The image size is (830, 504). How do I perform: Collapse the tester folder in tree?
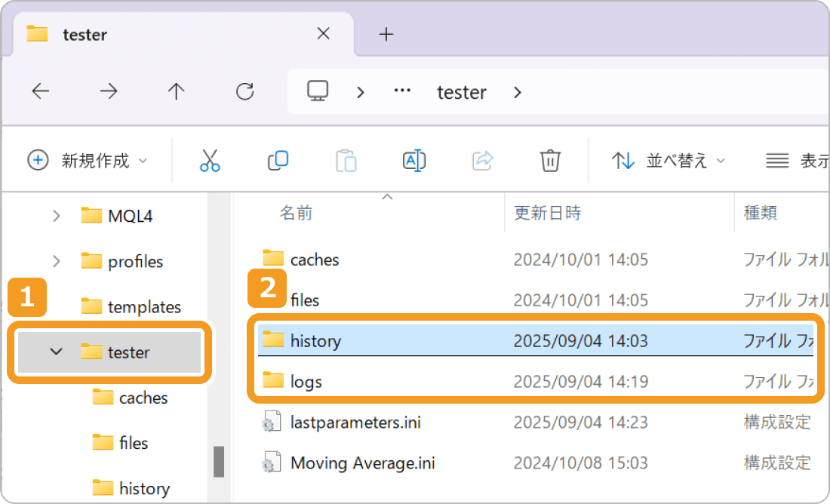click(x=57, y=352)
